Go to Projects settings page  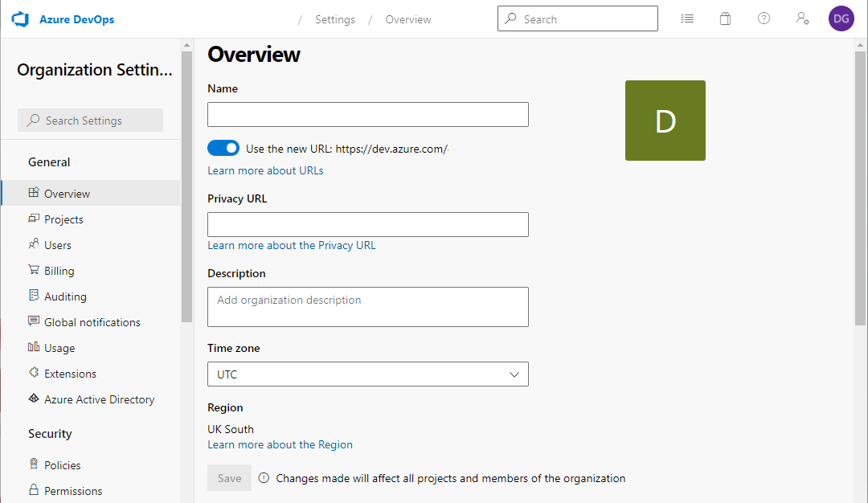pos(91,219)
